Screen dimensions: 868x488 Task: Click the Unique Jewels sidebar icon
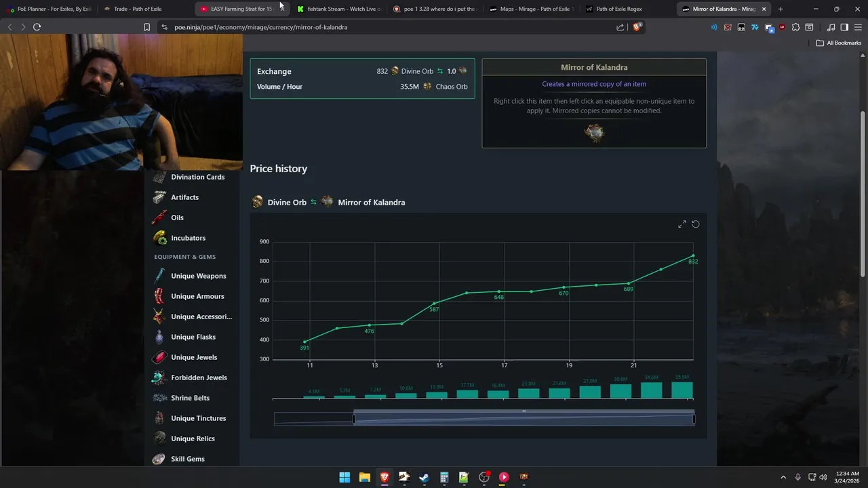[159, 357]
